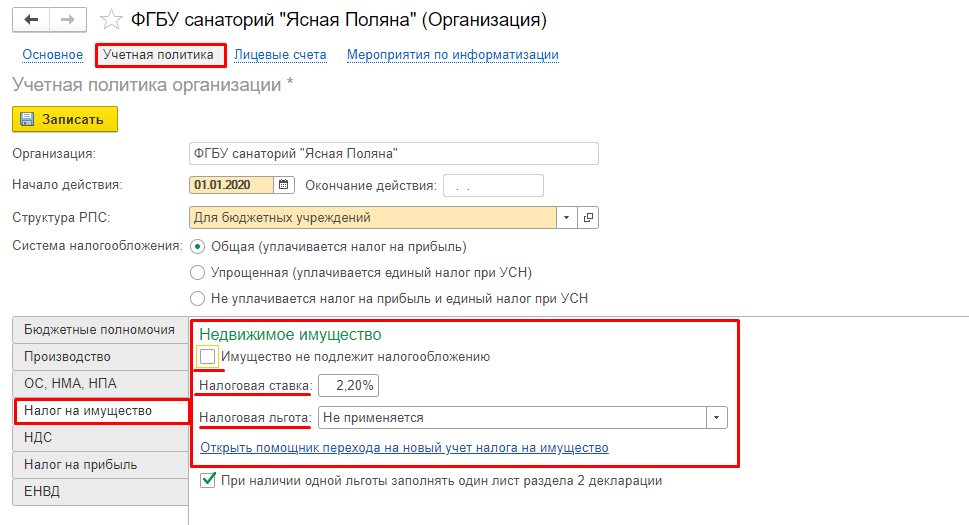Image resolution: width=969 pixels, height=525 pixels.
Task: Choose the Упрощенная (УСН) taxation option
Action: pos(197,272)
